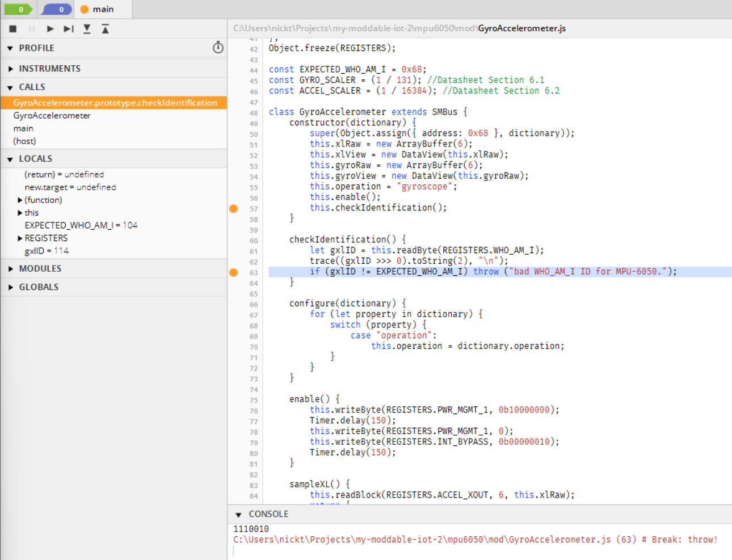Toggle the breakpoint on line 57

click(x=233, y=209)
